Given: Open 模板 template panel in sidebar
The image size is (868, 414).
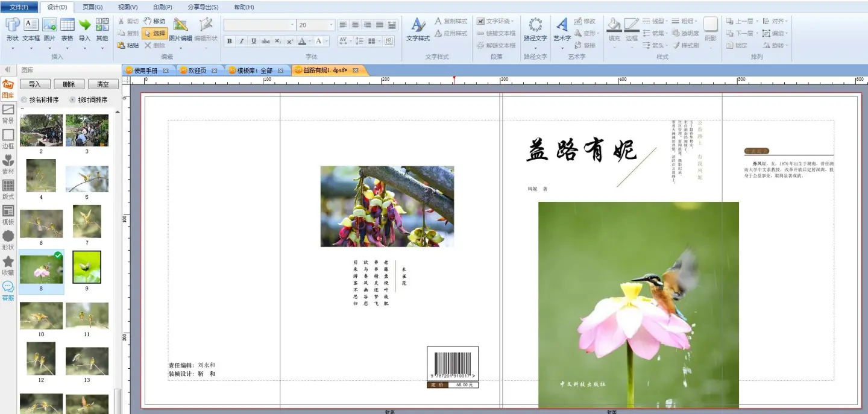Looking at the screenshot, I should pos(8,215).
